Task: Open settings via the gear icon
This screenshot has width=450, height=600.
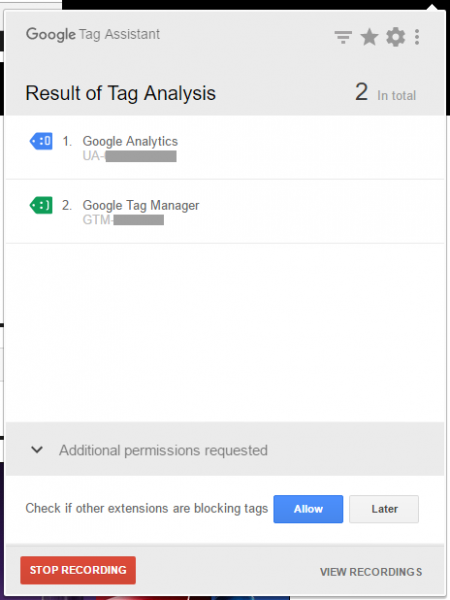Action: (x=395, y=37)
